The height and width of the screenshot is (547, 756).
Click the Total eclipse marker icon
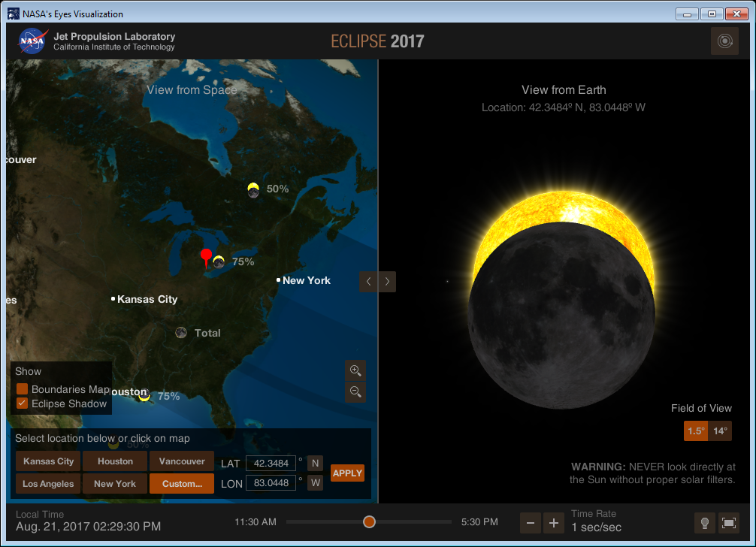click(181, 333)
